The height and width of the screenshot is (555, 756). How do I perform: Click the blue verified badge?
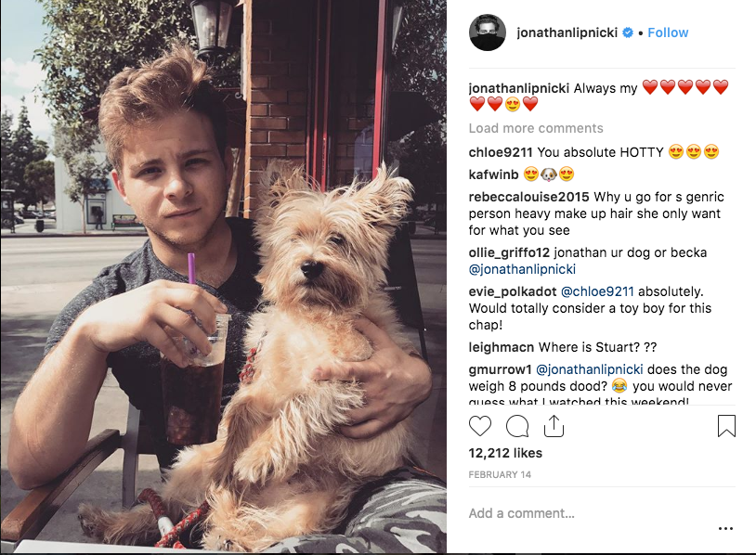(x=628, y=32)
